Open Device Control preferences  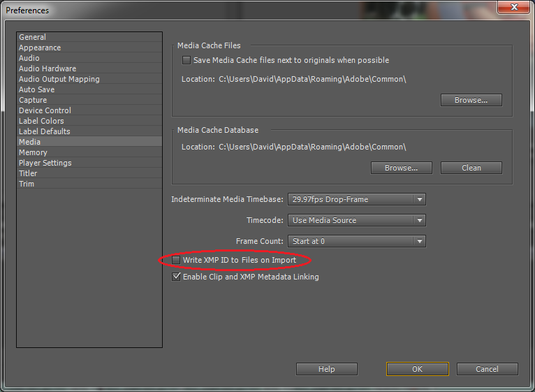[89, 110]
